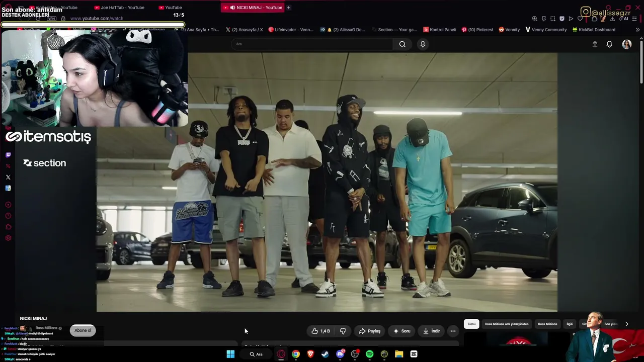Click the Abone ol subscribe button
644x362 pixels.
pos(83,330)
